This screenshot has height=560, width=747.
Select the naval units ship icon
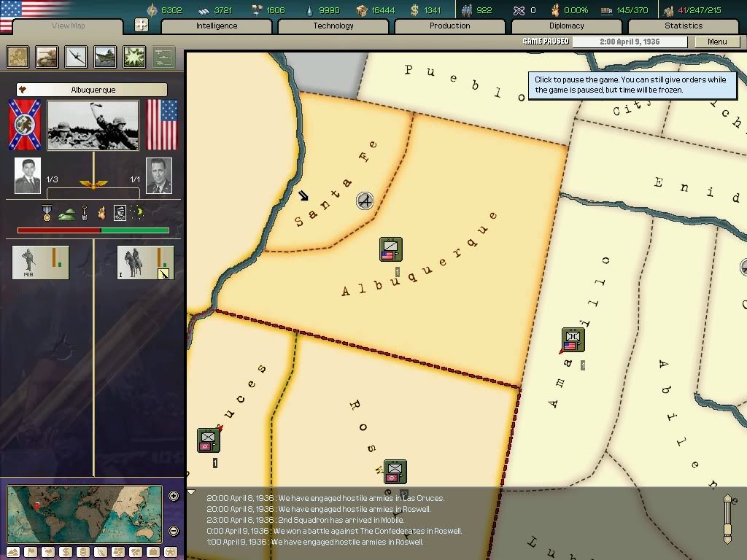click(105, 57)
